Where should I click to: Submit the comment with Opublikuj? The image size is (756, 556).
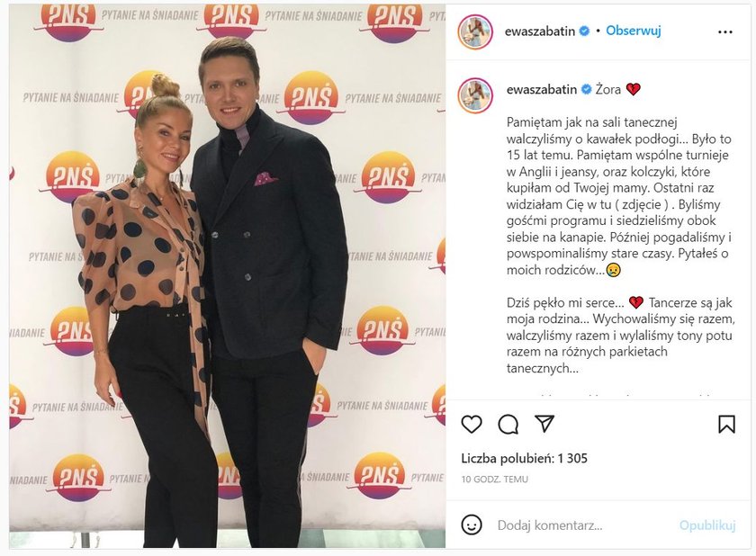coord(707,525)
